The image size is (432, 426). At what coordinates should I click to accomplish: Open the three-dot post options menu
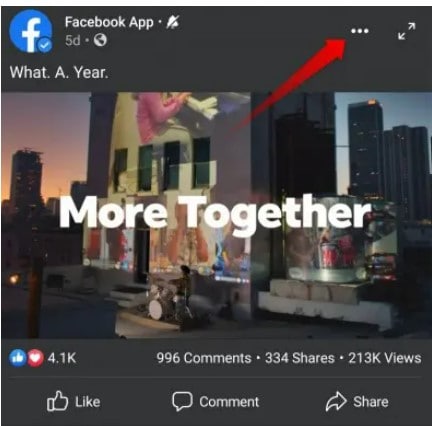[x=360, y=31]
